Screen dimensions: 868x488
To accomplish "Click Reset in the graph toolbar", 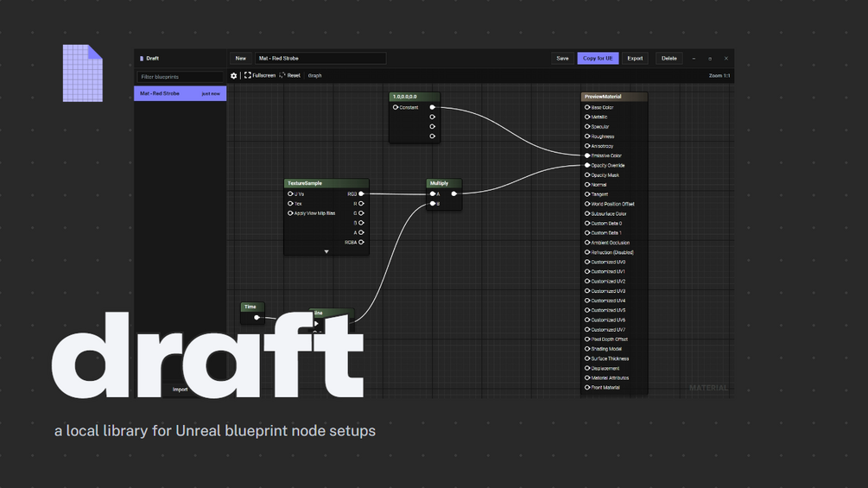I will (x=290, y=75).
